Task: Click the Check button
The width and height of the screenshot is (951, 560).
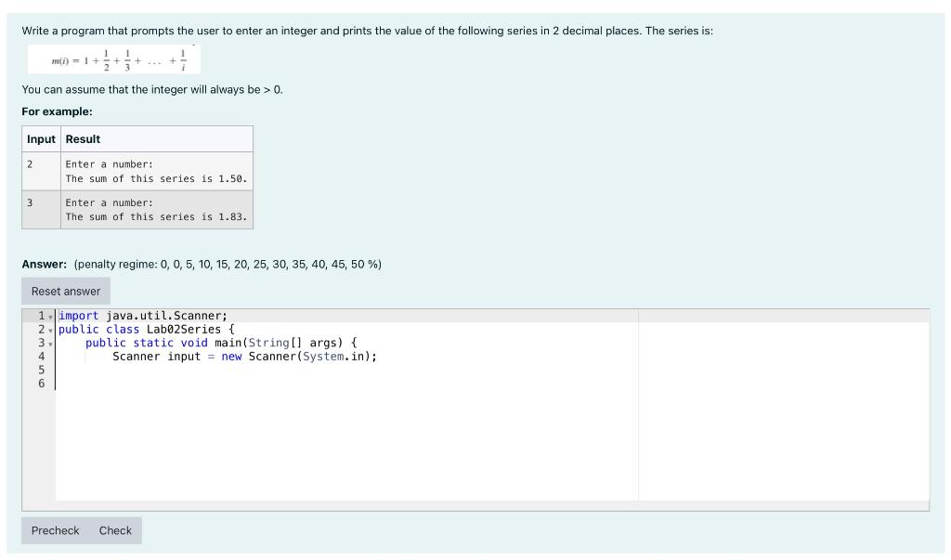Action: [115, 530]
